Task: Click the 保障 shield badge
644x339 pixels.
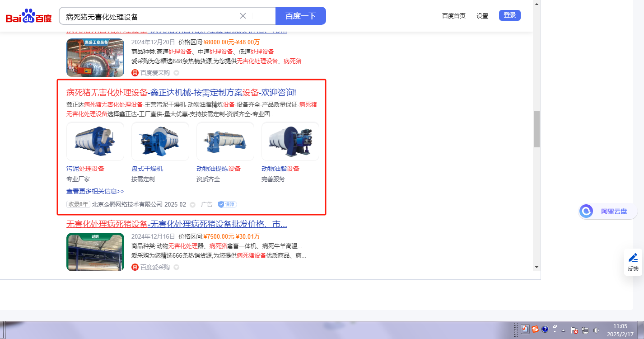Action: point(227,204)
